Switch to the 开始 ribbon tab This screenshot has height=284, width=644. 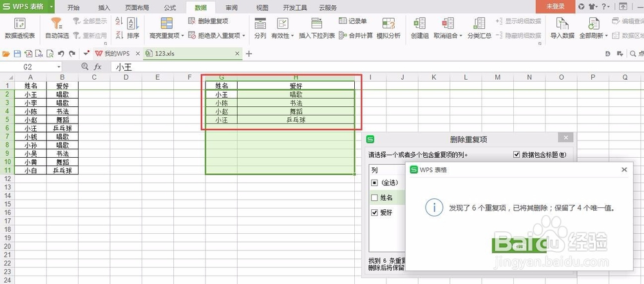pyautogui.click(x=73, y=7)
